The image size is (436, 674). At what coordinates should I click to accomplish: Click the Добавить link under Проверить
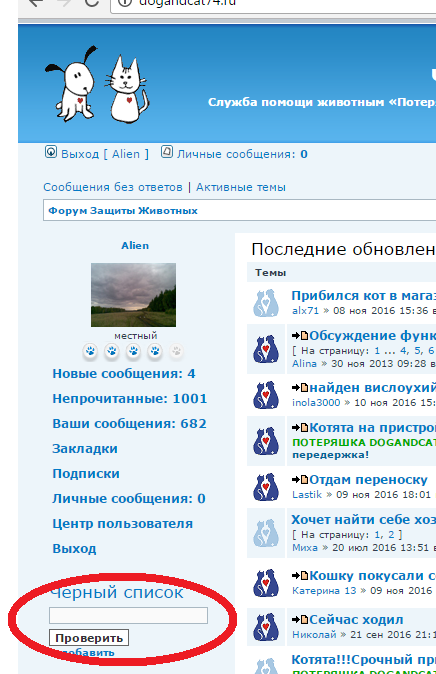86,653
